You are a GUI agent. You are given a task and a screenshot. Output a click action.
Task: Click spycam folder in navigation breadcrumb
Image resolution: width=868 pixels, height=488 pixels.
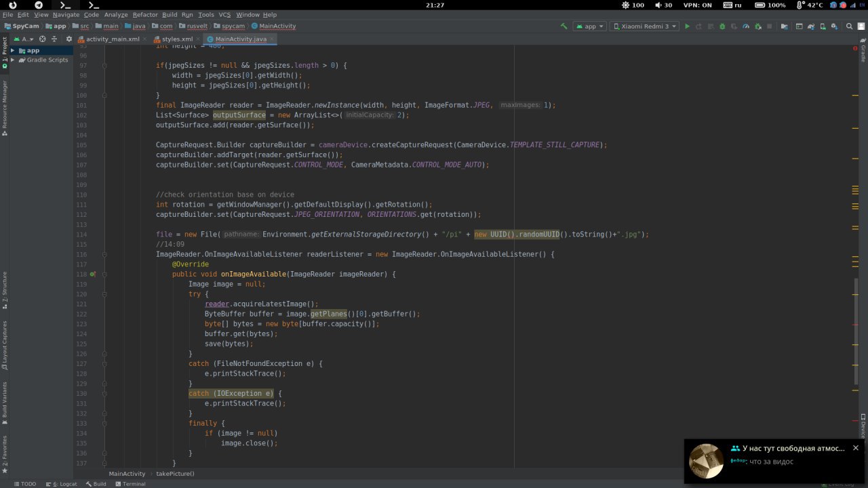(x=228, y=26)
